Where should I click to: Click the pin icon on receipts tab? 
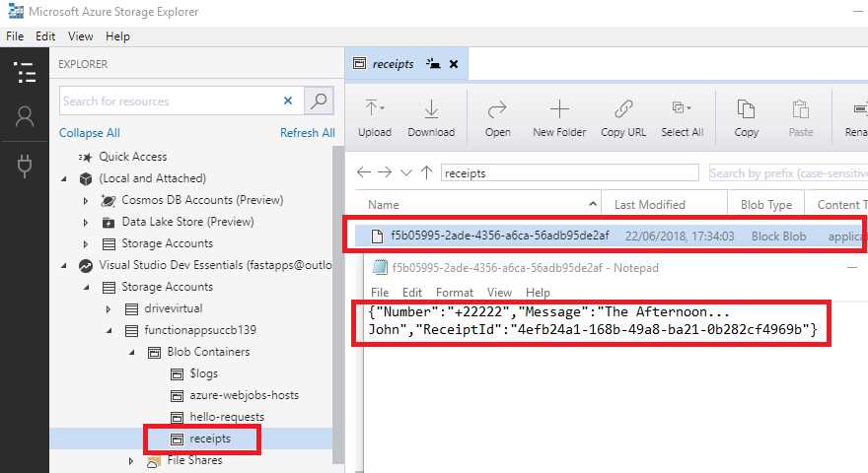433,64
